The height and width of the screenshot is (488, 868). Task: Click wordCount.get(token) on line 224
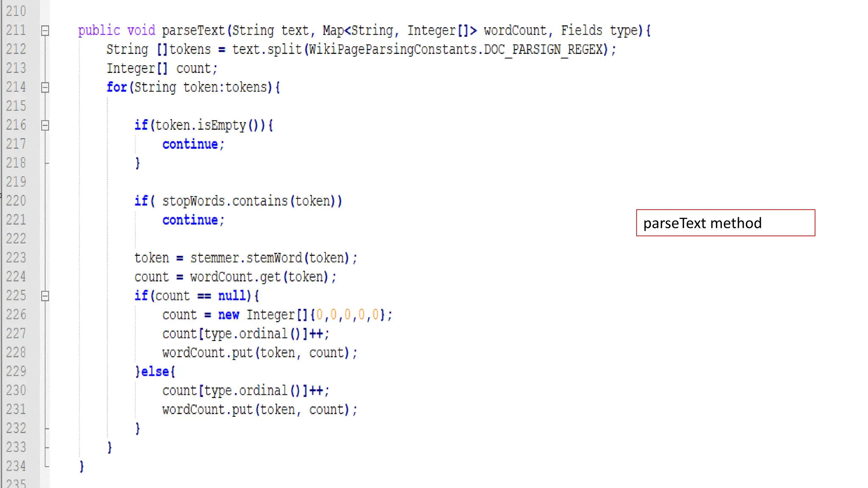259,277
